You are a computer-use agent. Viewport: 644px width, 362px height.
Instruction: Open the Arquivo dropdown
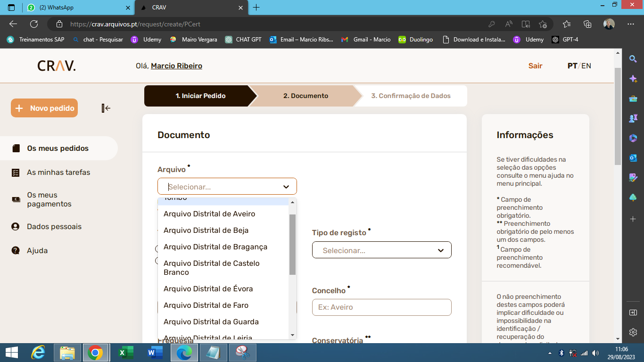[x=227, y=187]
